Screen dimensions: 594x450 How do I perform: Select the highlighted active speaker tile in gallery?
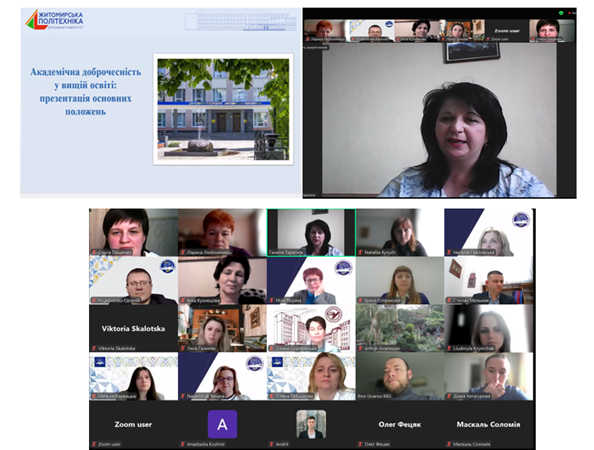tap(311, 232)
